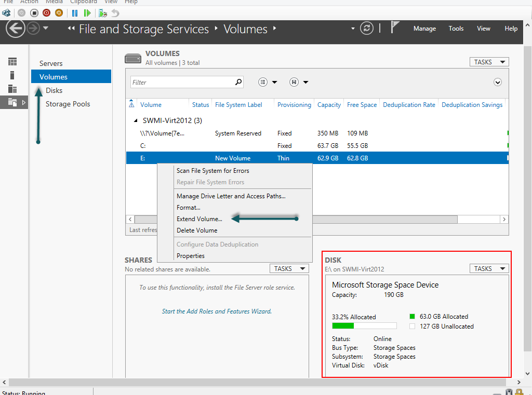Open Storage Pools in the navigation
Viewport: 532px width, 395px height.
(68, 104)
